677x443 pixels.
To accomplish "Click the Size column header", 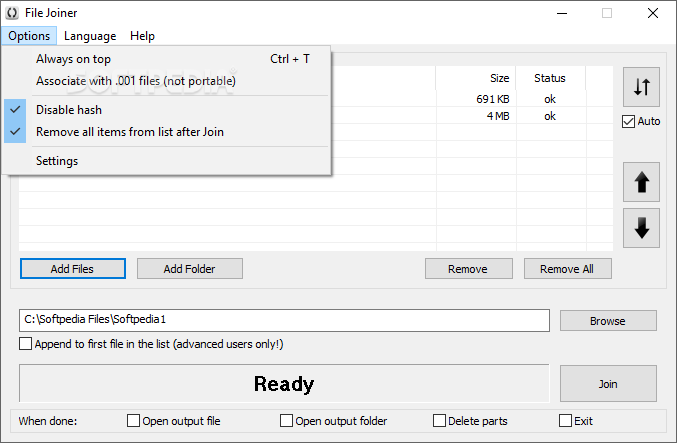I will point(476,78).
